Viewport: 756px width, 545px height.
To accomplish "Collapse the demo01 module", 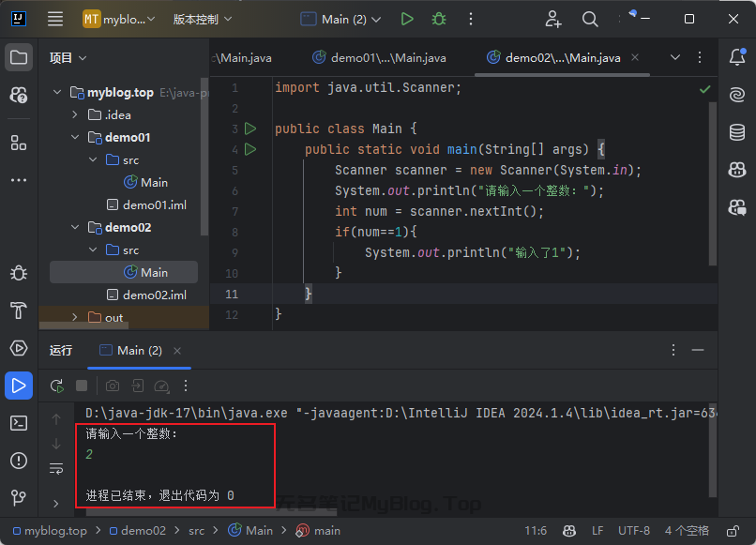I will 75,138.
